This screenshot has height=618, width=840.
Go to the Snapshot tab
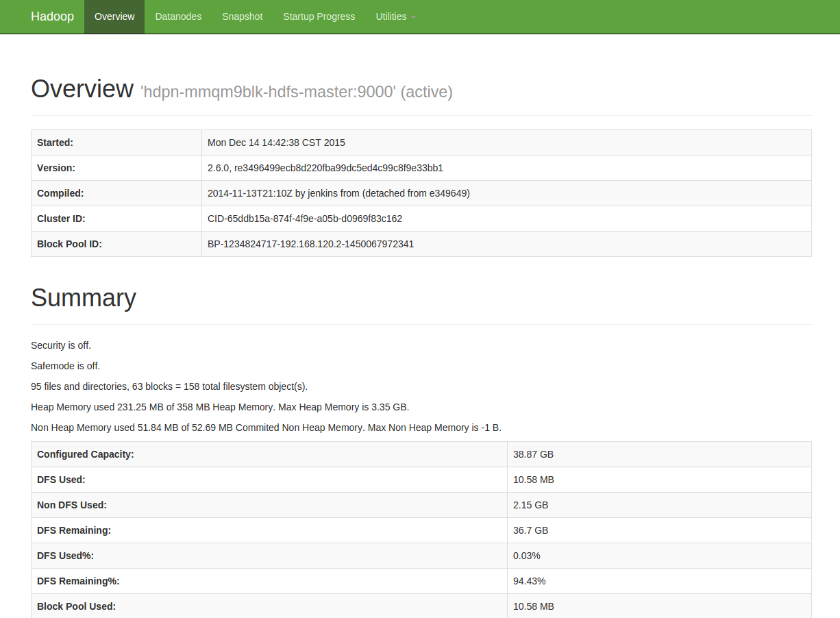(242, 16)
